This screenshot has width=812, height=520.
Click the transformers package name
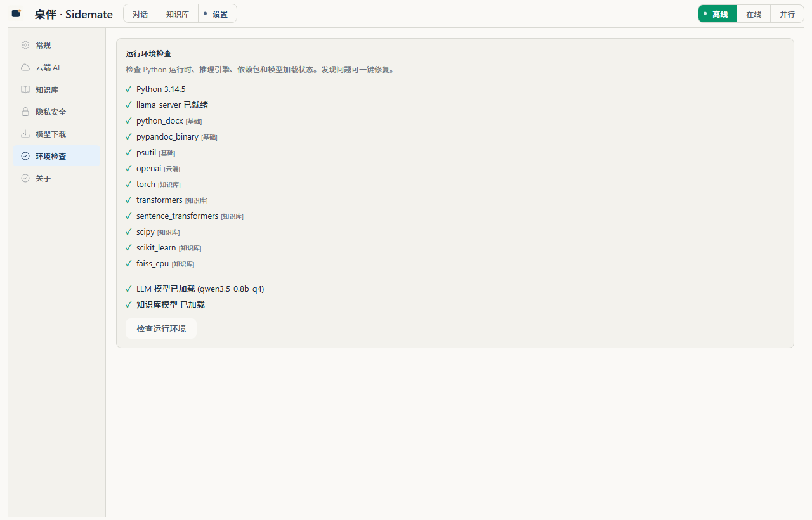pos(159,200)
